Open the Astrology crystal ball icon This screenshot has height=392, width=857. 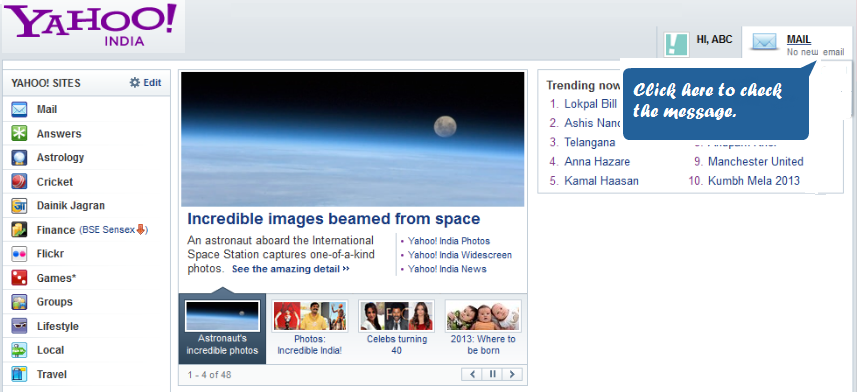19,157
